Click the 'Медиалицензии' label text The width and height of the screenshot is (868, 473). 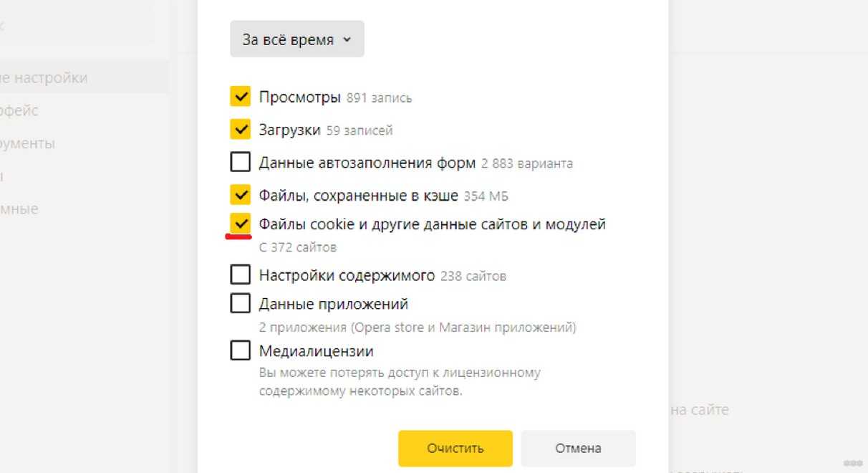[x=316, y=351]
